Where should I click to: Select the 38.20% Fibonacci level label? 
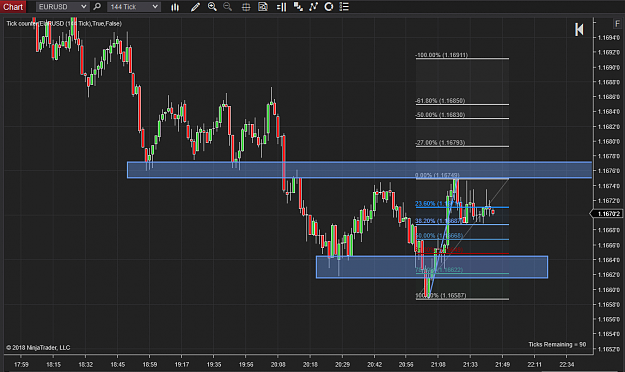tap(438, 221)
